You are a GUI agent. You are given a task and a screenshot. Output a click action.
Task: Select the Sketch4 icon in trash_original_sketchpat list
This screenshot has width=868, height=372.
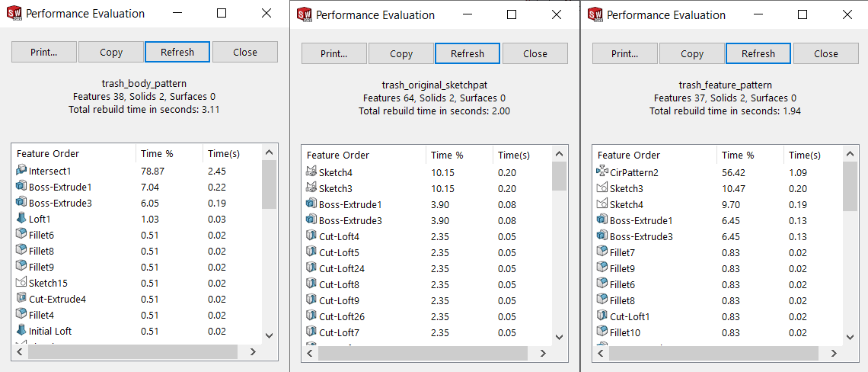[311, 172]
